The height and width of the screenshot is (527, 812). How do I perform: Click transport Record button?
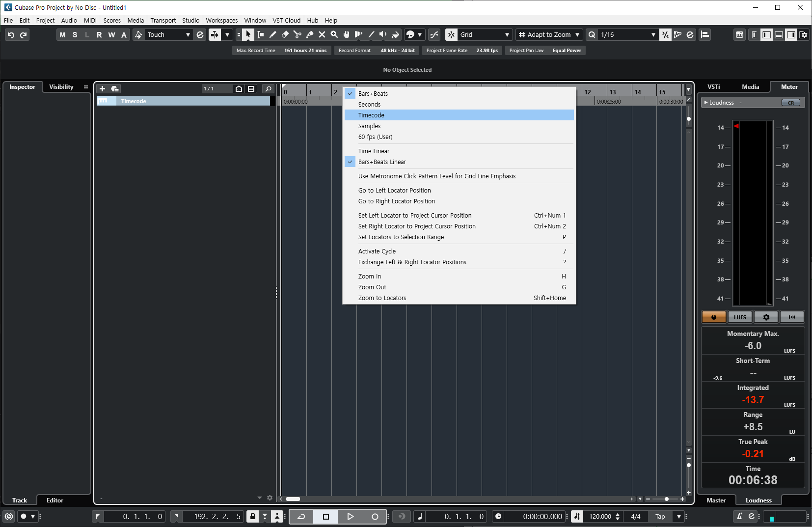tap(375, 517)
